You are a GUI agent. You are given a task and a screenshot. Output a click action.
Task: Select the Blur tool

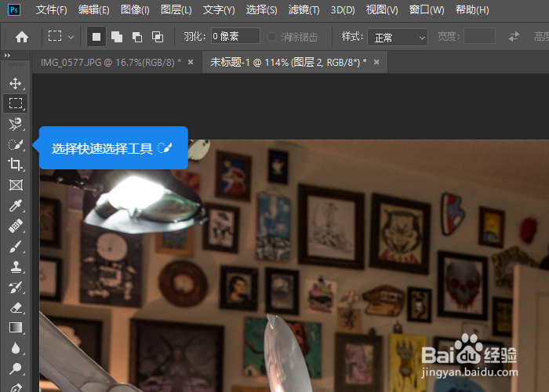(x=16, y=348)
